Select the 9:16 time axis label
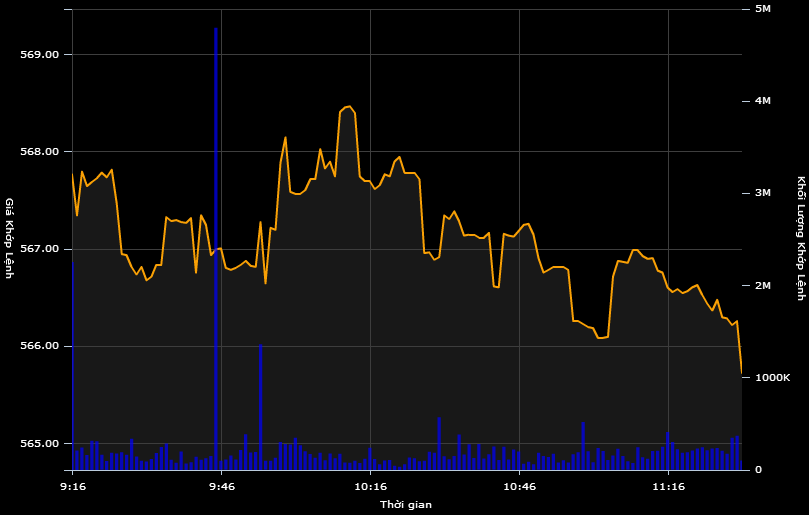The image size is (809, 515). pos(73,487)
